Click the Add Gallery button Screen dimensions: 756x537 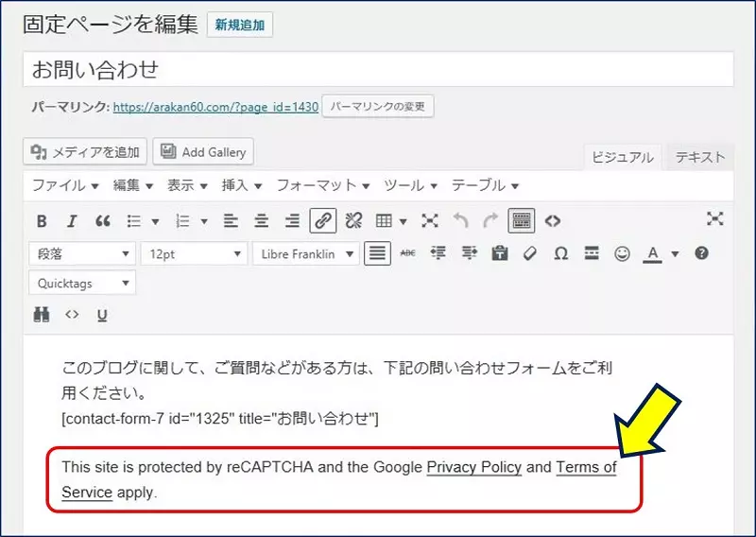point(203,152)
